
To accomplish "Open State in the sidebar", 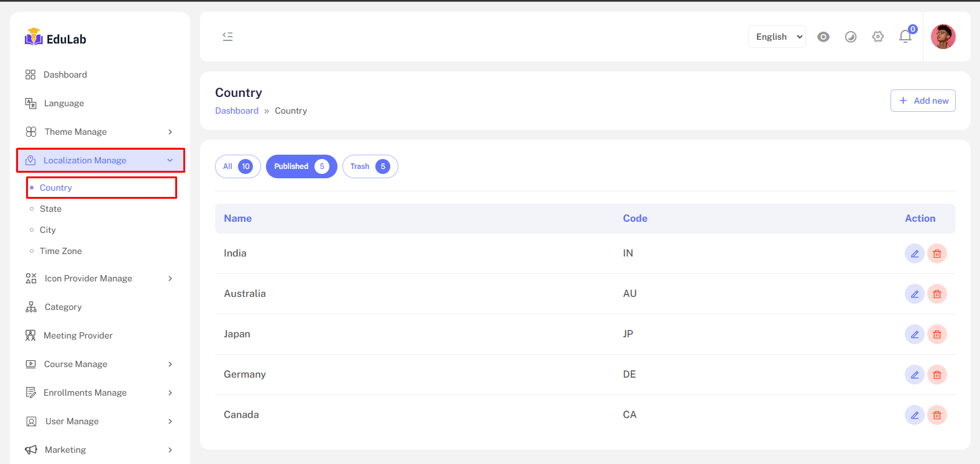I will 51,209.
